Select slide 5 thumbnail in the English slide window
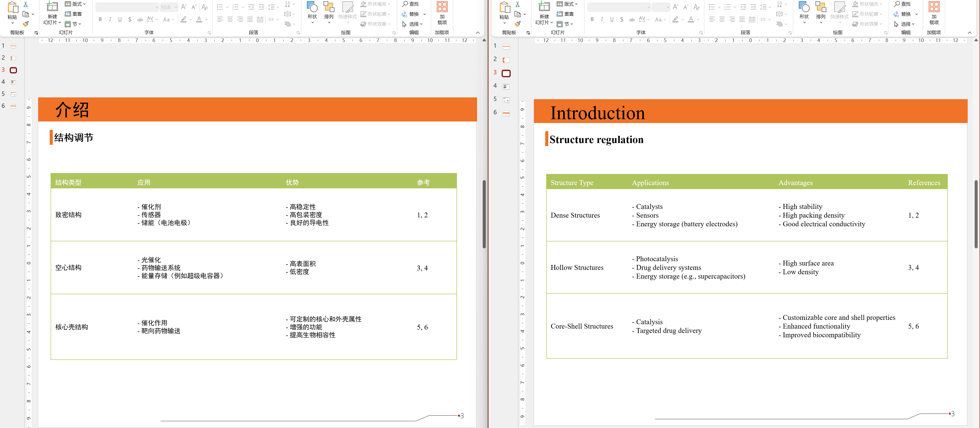 [x=506, y=100]
